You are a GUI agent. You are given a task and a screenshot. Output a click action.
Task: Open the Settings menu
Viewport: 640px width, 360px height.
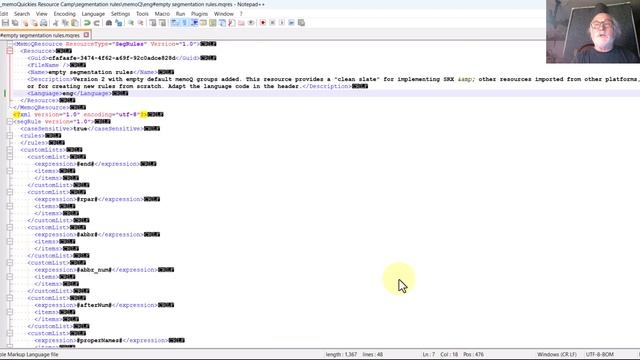point(120,14)
